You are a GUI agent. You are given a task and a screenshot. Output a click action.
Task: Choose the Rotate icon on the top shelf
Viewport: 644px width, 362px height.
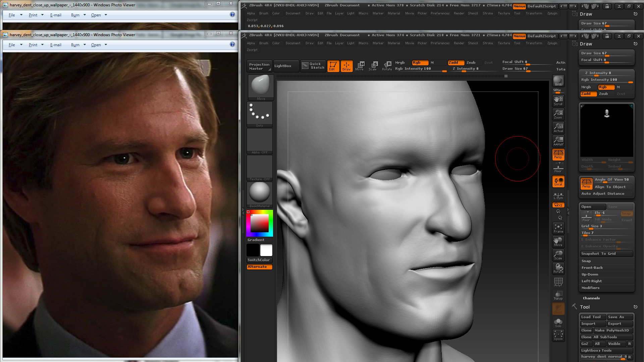[387, 66]
